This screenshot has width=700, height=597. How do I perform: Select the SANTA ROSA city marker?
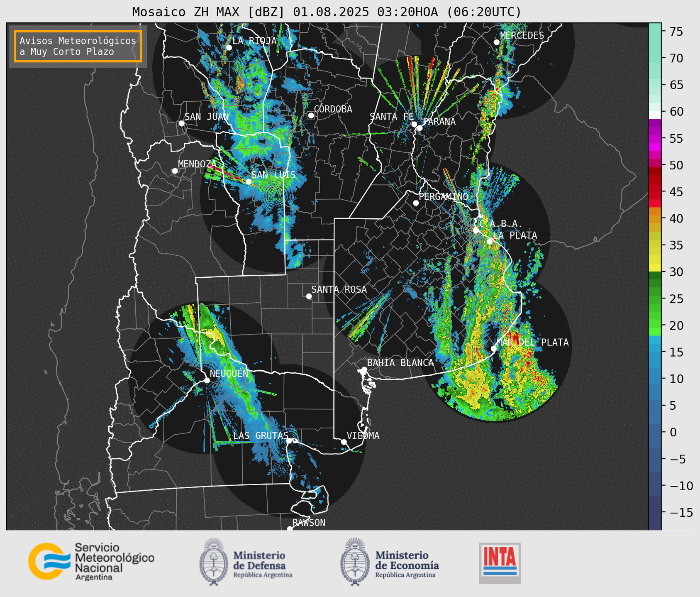point(309,296)
